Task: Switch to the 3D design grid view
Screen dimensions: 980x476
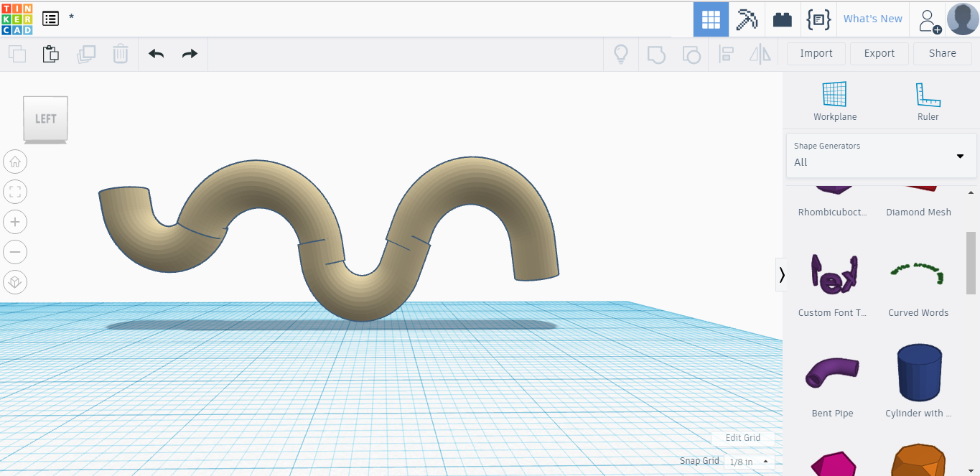Action: [x=711, y=19]
